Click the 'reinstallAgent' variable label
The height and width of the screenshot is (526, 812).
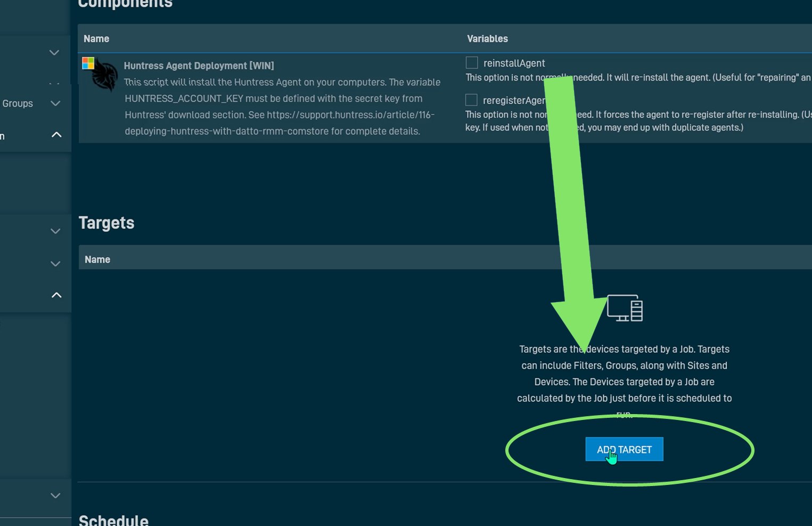tap(514, 63)
